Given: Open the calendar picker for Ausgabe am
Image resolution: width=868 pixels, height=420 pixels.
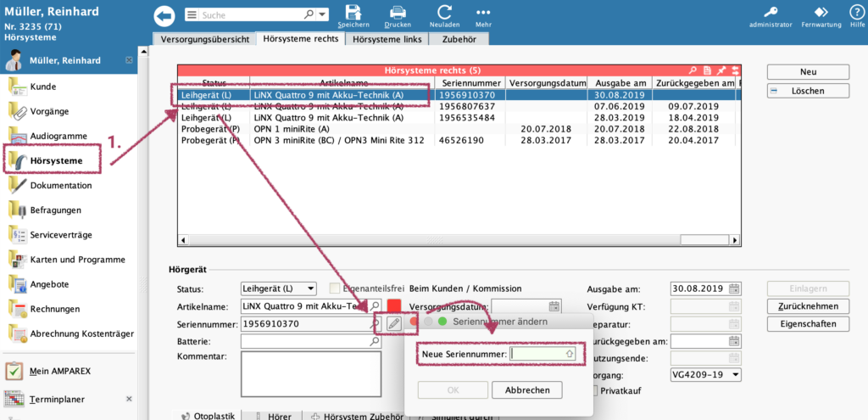Looking at the screenshot, I should (734, 288).
